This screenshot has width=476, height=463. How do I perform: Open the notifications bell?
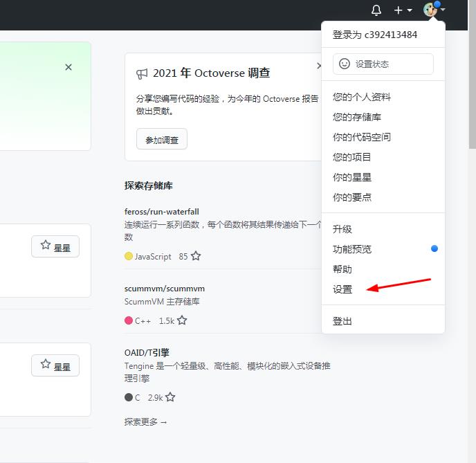click(376, 10)
